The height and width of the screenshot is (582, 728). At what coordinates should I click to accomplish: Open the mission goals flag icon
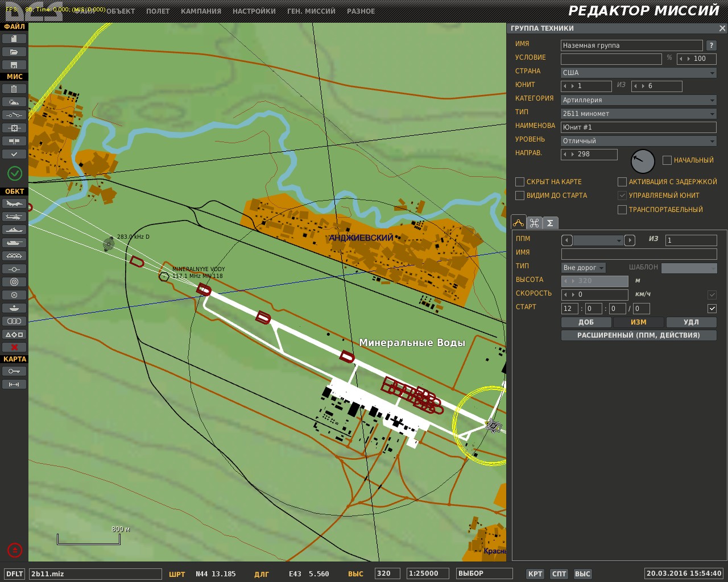pyautogui.click(x=14, y=141)
